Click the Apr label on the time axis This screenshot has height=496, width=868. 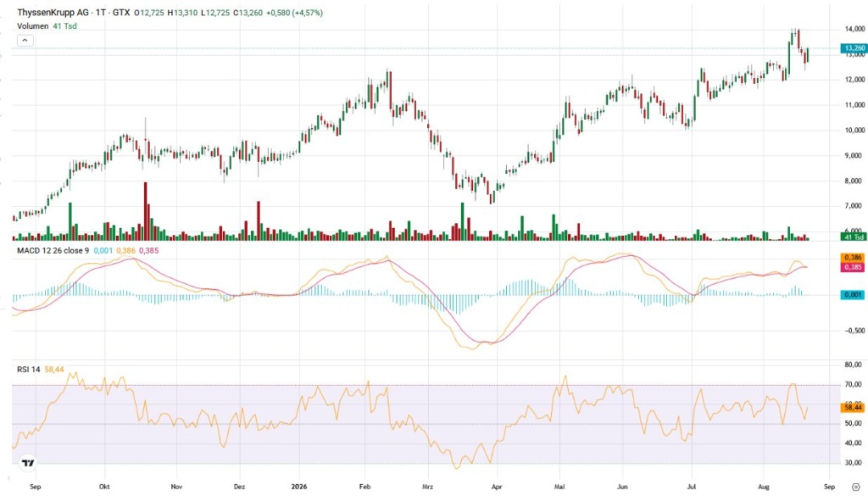497,487
